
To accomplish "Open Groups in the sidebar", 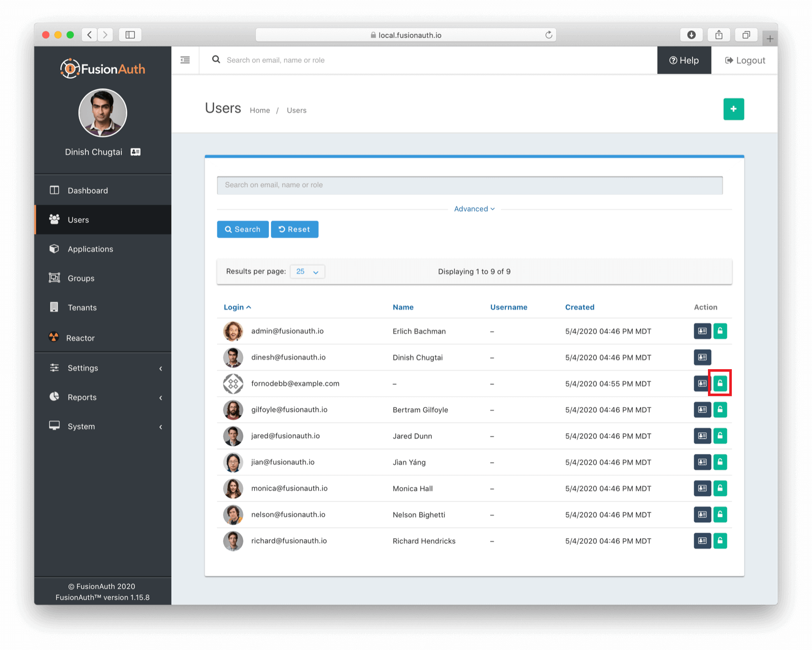I will point(103,278).
